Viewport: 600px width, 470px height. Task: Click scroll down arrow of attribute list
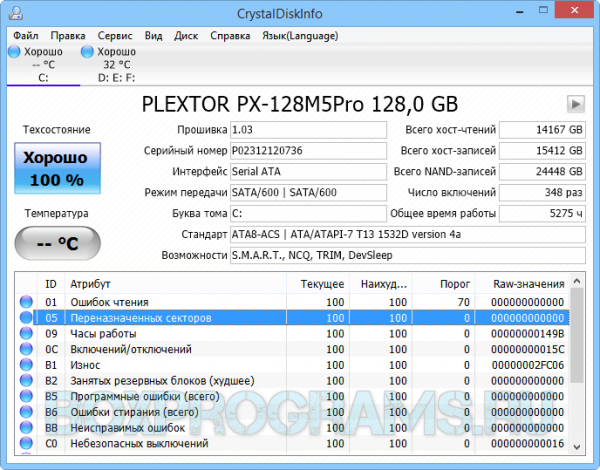577,447
